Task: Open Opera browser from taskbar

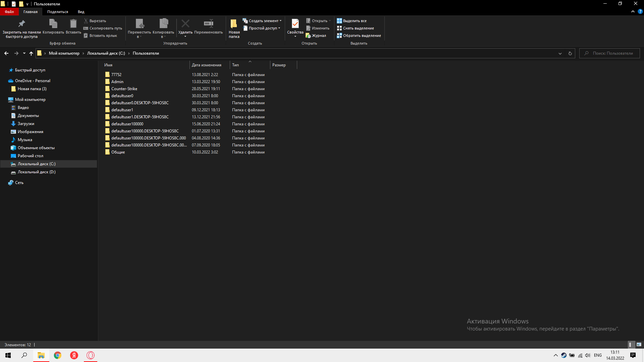Action: click(x=91, y=355)
